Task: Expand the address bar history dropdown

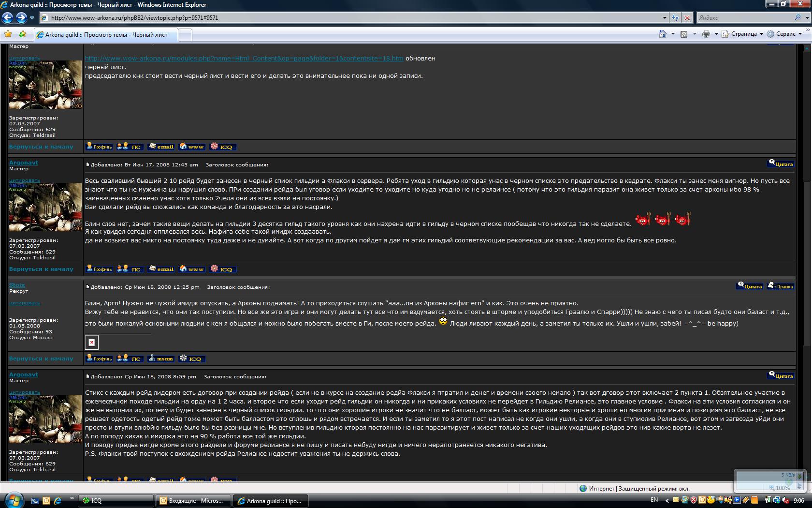Action: point(665,18)
